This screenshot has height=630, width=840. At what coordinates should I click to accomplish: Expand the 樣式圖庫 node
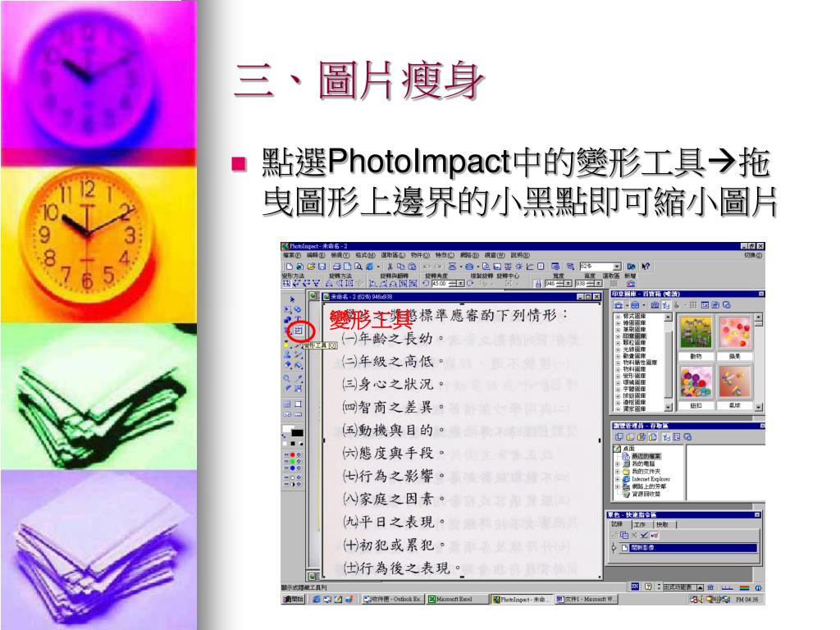point(618,317)
